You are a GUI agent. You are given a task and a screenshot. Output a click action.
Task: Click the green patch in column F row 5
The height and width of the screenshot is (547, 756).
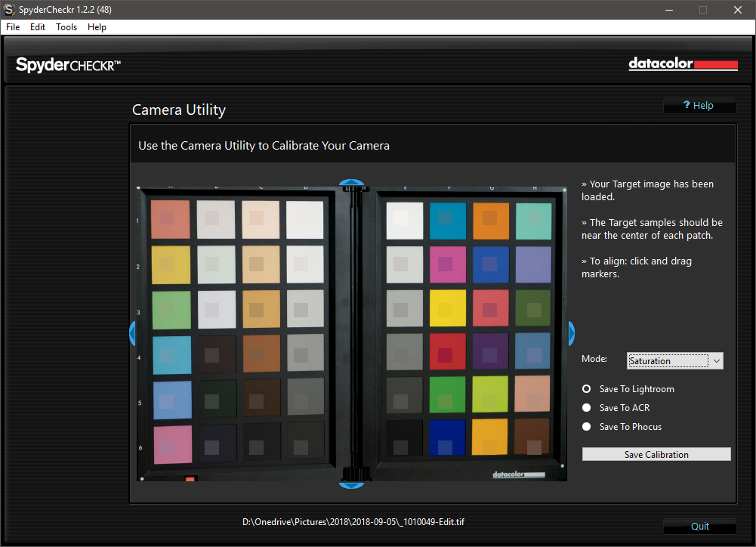pos(447,394)
